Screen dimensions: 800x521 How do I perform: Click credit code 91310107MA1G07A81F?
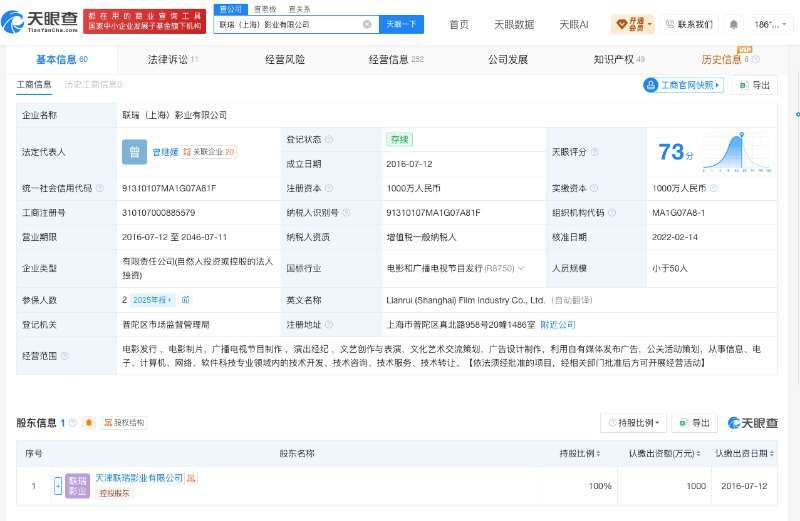(169, 188)
